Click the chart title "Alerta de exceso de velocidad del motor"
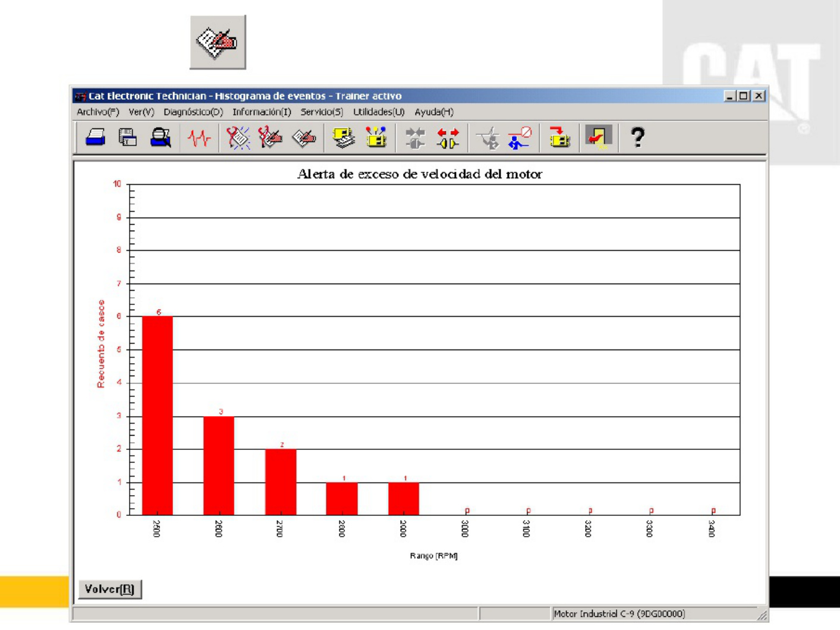840x630 pixels. click(x=420, y=174)
